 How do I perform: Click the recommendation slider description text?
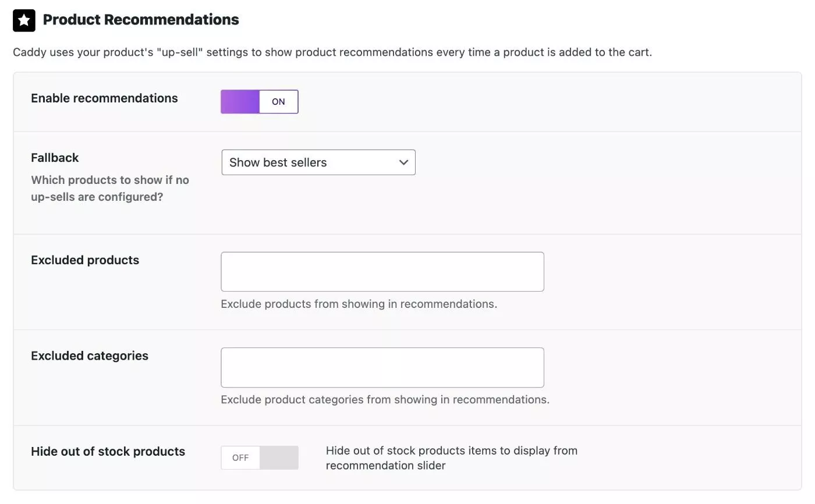[452, 458]
